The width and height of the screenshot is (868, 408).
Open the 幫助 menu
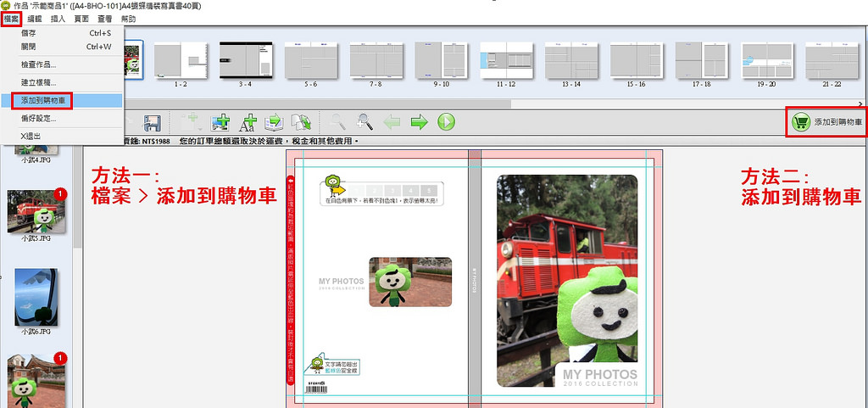[128, 18]
